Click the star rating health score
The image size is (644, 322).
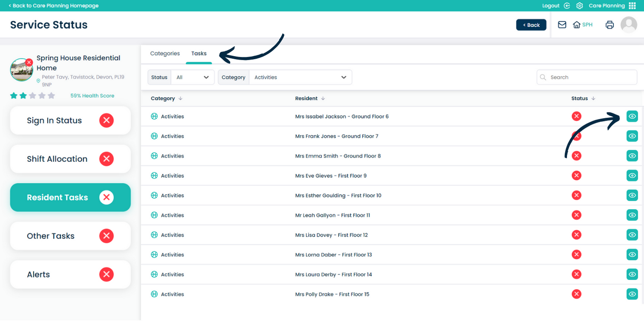coord(33,95)
